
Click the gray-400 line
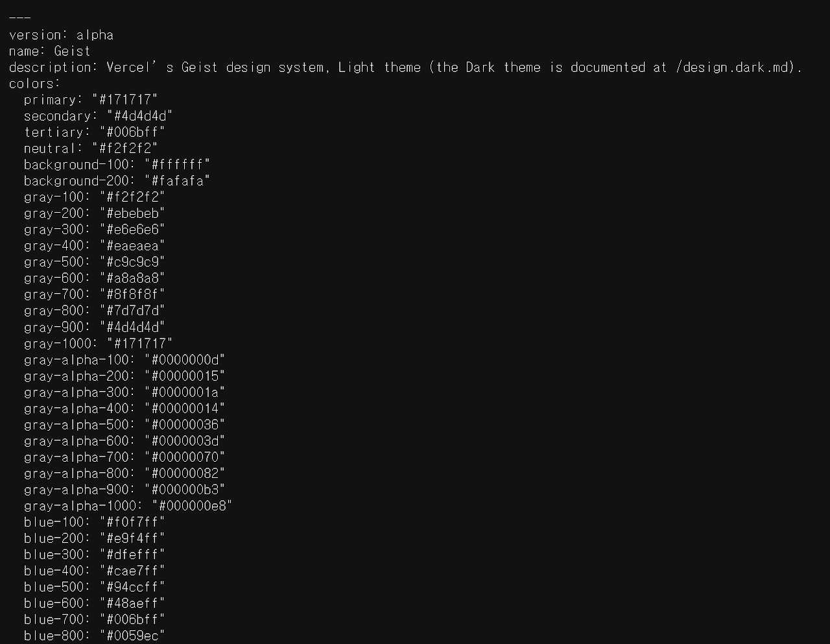(x=95, y=246)
